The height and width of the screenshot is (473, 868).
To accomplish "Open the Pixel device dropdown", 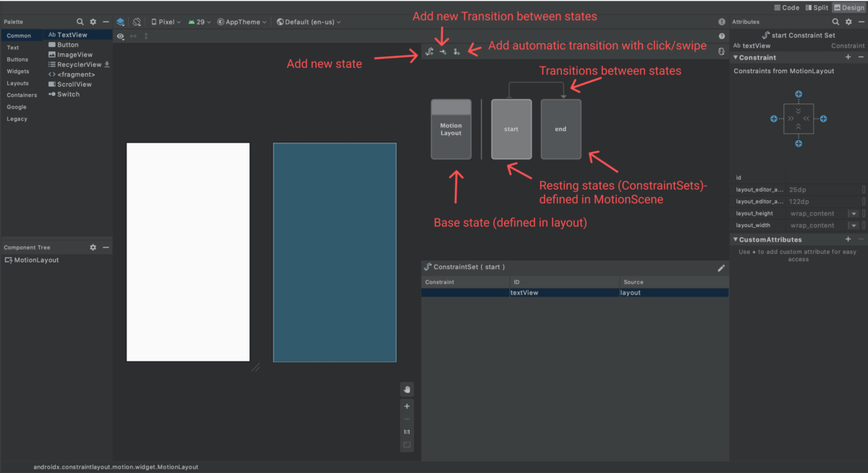I will pyautogui.click(x=165, y=22).
